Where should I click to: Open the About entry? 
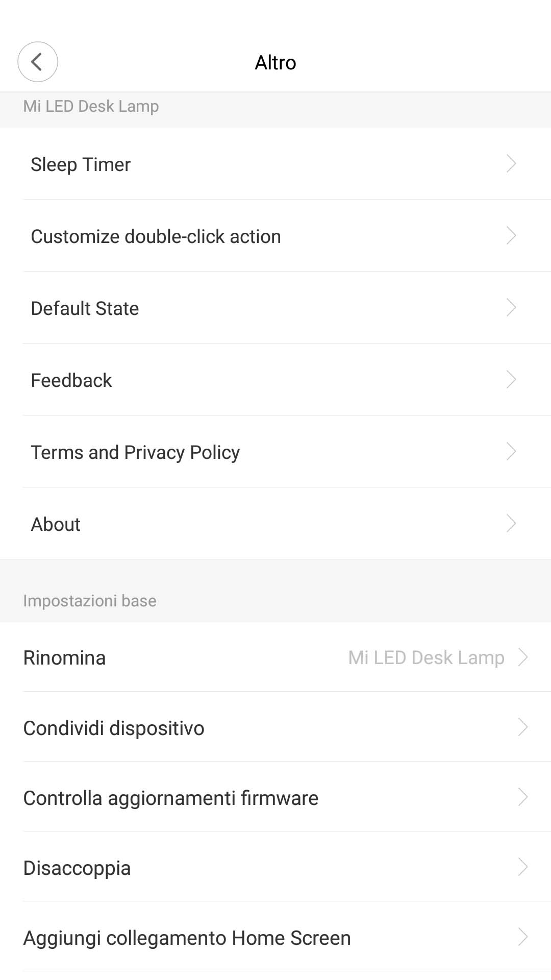[56, 524]
